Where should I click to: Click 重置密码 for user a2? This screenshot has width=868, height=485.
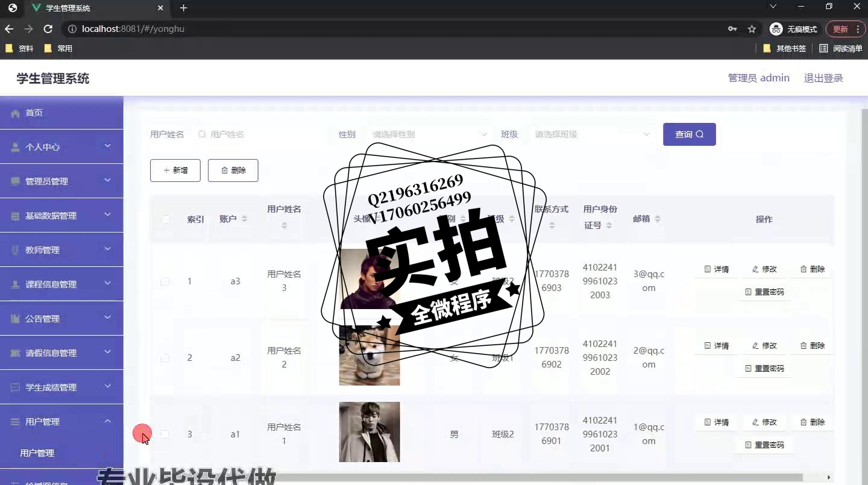tap(764, 369)
